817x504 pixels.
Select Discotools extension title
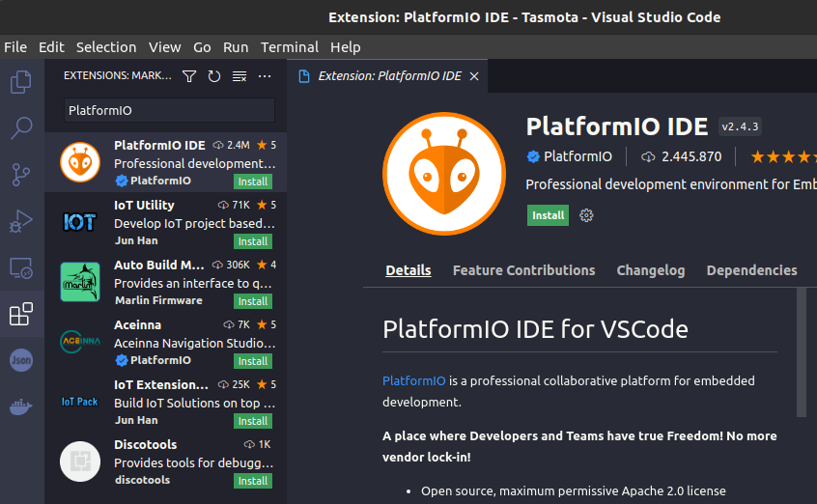tap(146, 445)
